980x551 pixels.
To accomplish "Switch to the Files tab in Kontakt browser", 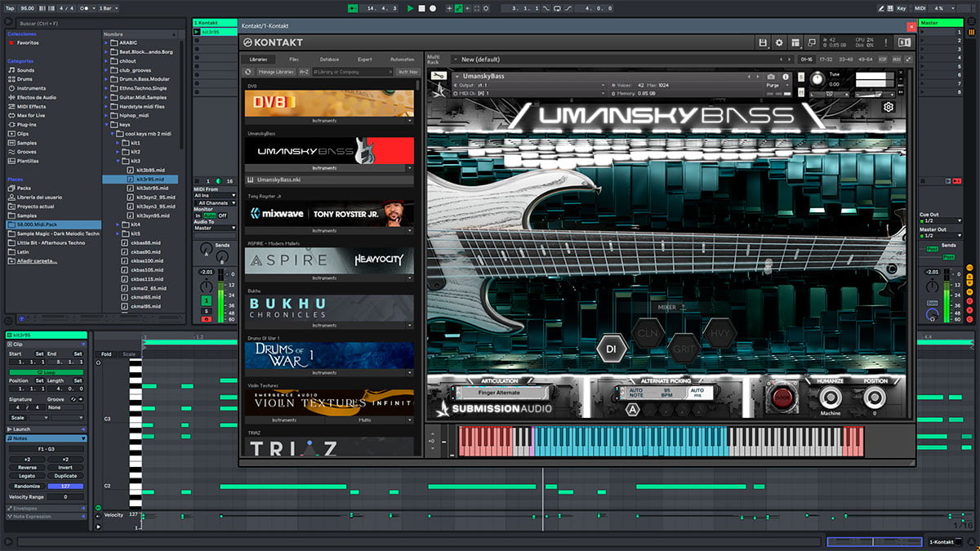I will pyautogui.click(x=294, y=59).
